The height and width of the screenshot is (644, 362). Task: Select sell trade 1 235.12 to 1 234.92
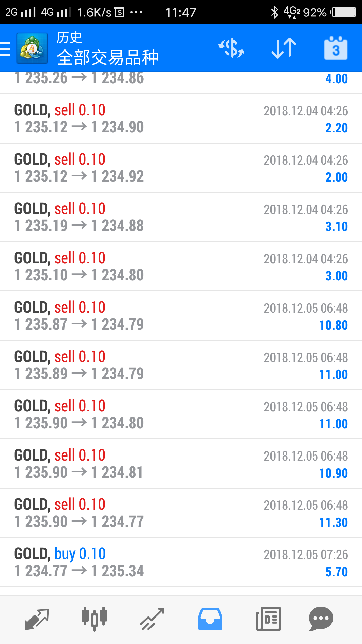pos(181,168)
